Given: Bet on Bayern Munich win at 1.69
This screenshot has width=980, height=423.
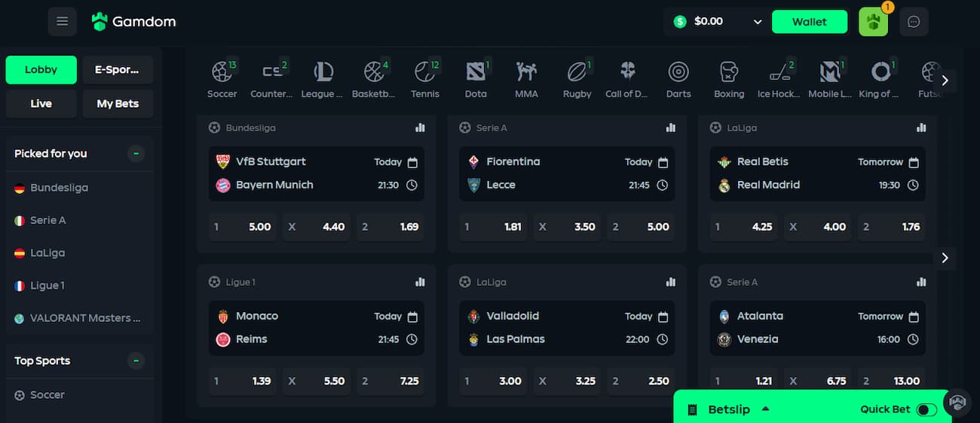Looking at the screenshot, I should tap(390, 226).
